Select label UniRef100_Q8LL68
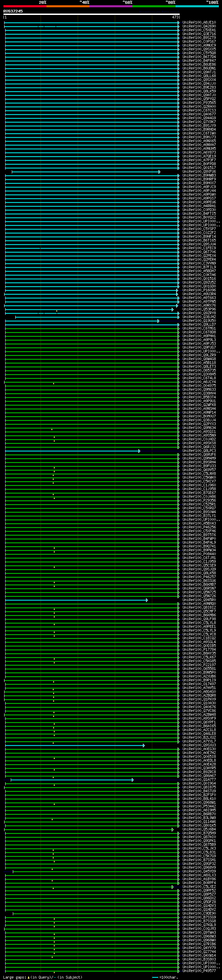Image resolution: width=222 pixels, height=980 pixels. coord(199,76)
